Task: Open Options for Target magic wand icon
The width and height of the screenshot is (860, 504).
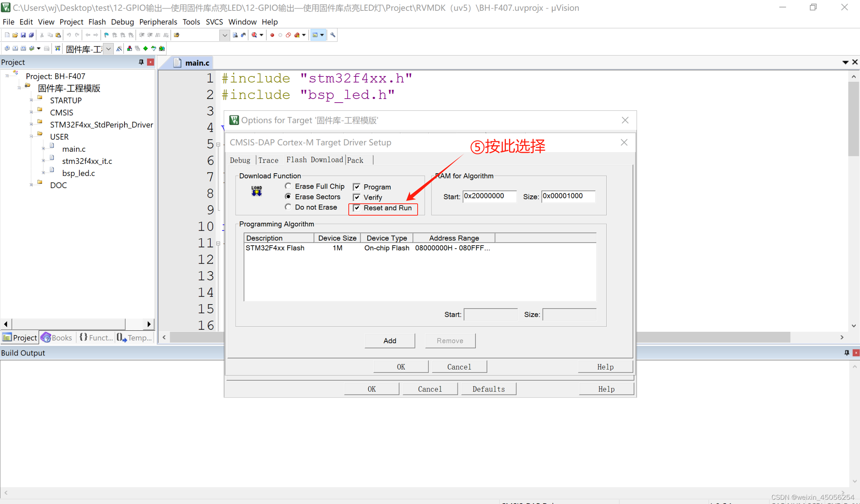Action: coord(119,48)
